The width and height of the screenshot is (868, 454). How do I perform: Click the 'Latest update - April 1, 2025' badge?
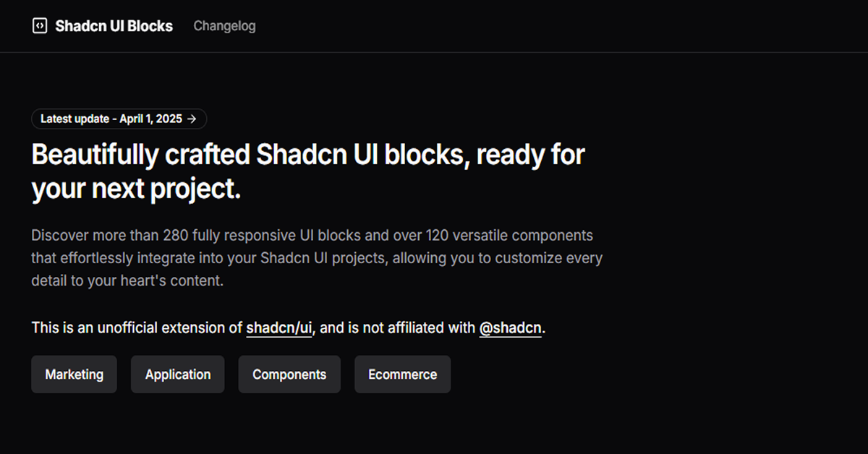[x=119, y=119]
